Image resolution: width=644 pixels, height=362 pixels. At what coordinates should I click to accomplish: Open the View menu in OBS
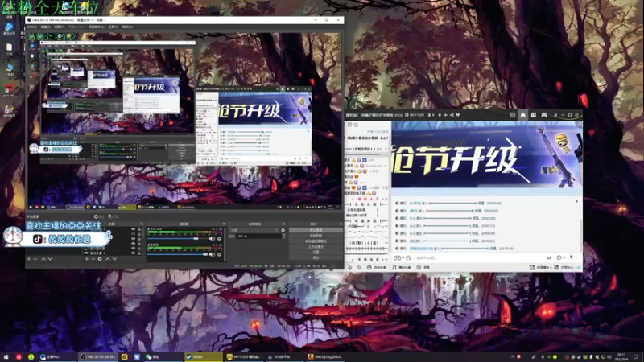point(60,27)
